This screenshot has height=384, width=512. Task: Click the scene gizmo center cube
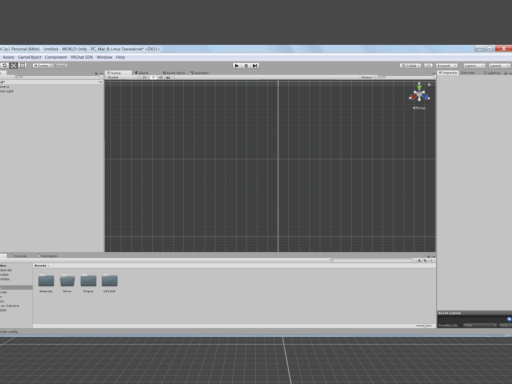[x=419, y=95]
